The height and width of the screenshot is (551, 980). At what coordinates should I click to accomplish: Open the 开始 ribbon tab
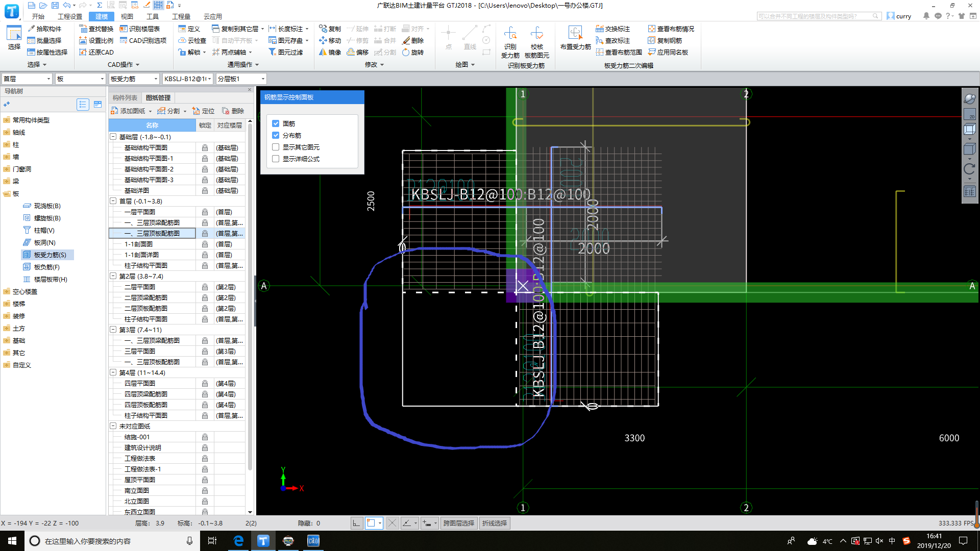point(38,16)
